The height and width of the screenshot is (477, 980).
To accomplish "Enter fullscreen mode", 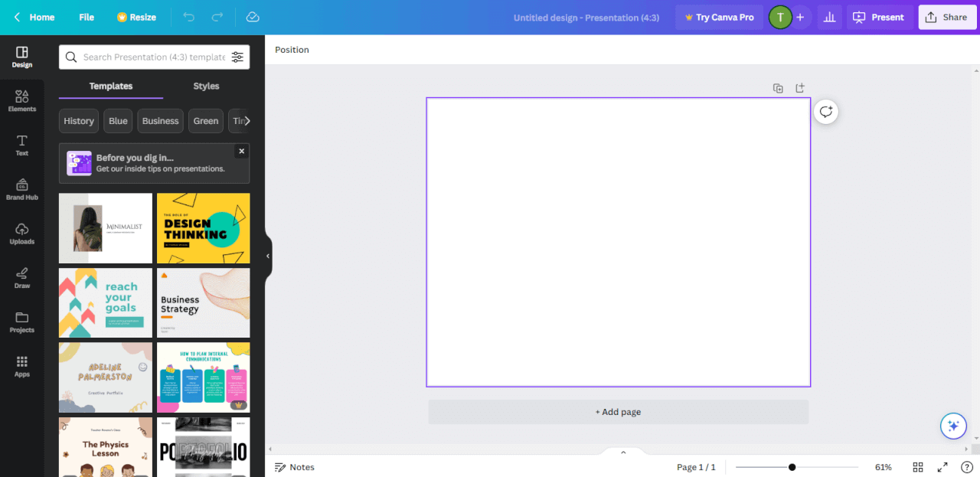I will tap(942, 467).
